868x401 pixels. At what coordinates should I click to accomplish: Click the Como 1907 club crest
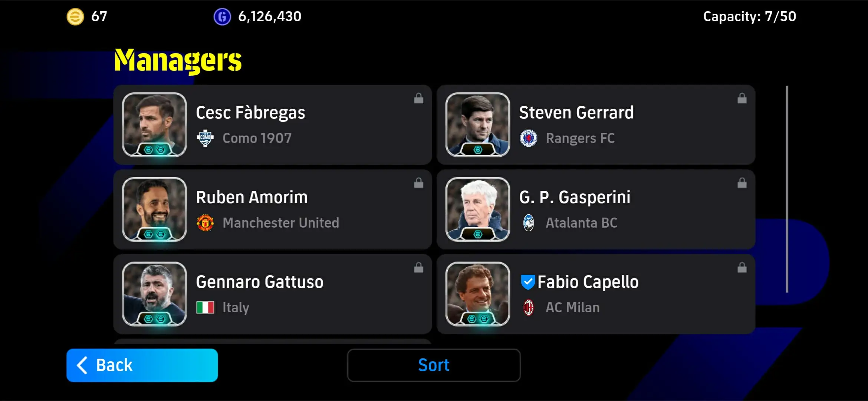coord(205,138)
